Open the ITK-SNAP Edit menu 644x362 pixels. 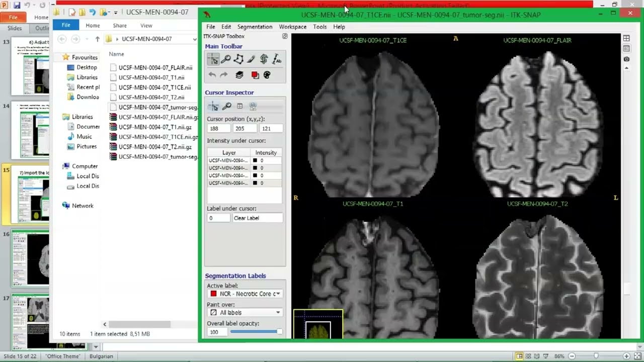coord(226,27)
